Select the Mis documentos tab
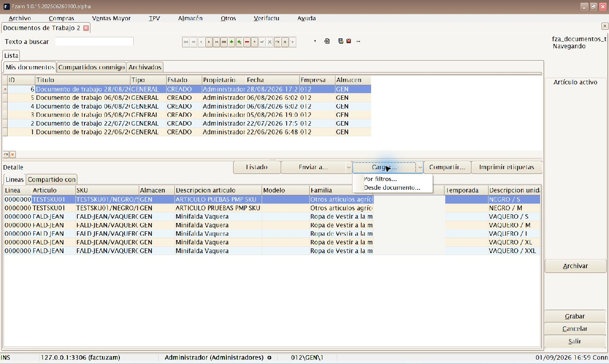 pyautogui.click(x=30, y=67)
